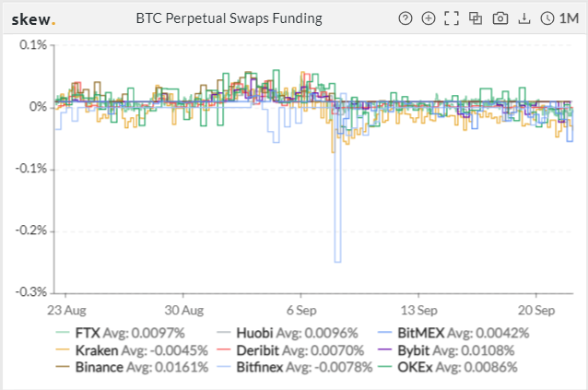Click the 0% y-axis label
Image resolution: width=588 pixels, height=390 pixels.
point(39,107)
